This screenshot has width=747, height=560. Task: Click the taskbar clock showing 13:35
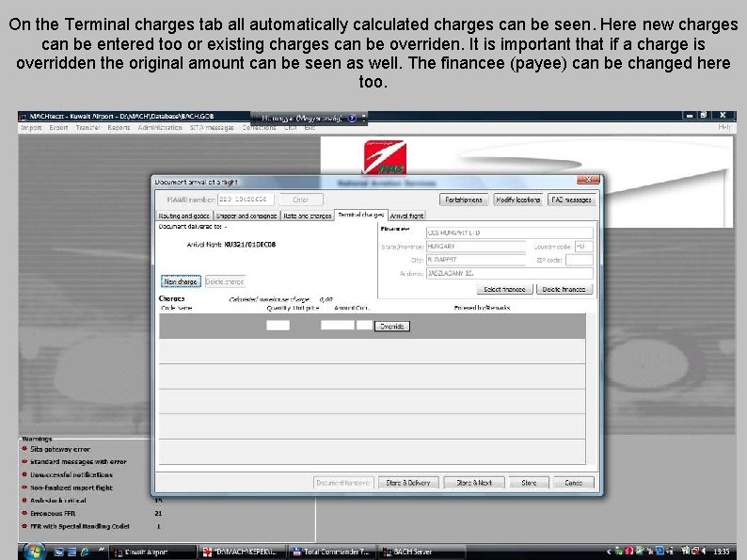click(x=721, y=552)
